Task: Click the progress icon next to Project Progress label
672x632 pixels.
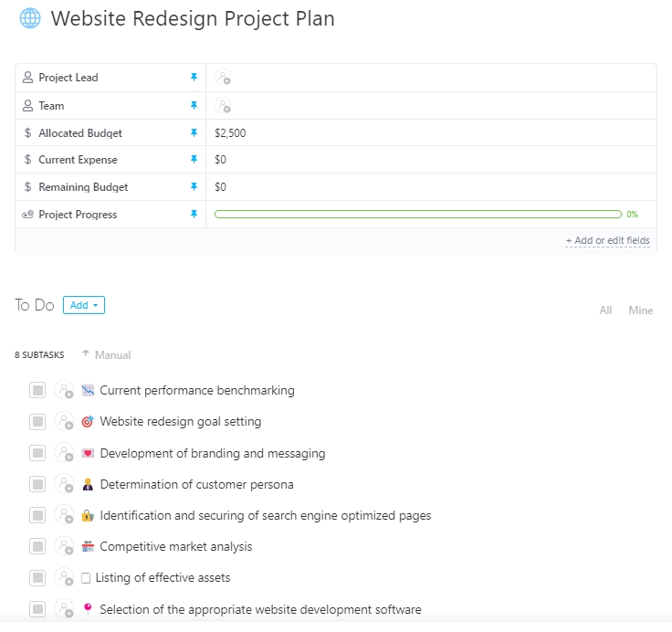Action: click(x=28, y=214)
